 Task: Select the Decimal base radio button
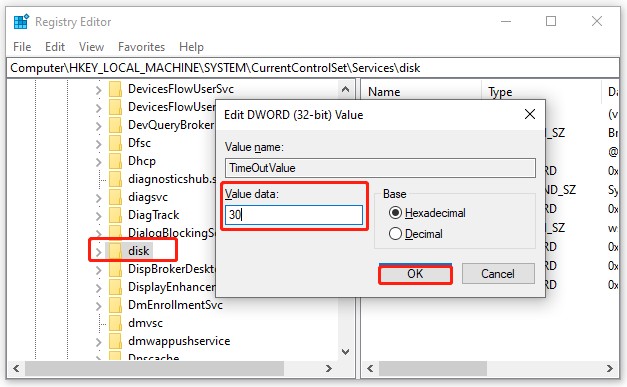point(395,233)
